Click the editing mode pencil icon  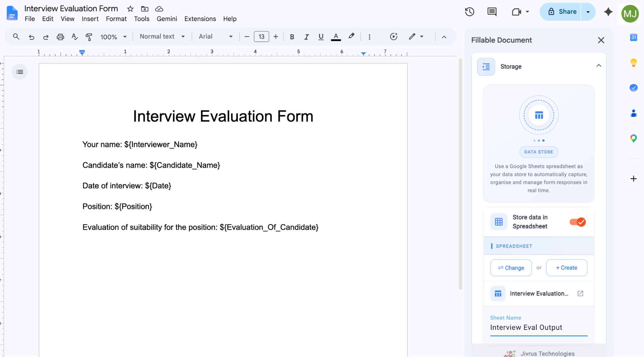[412, 36]
